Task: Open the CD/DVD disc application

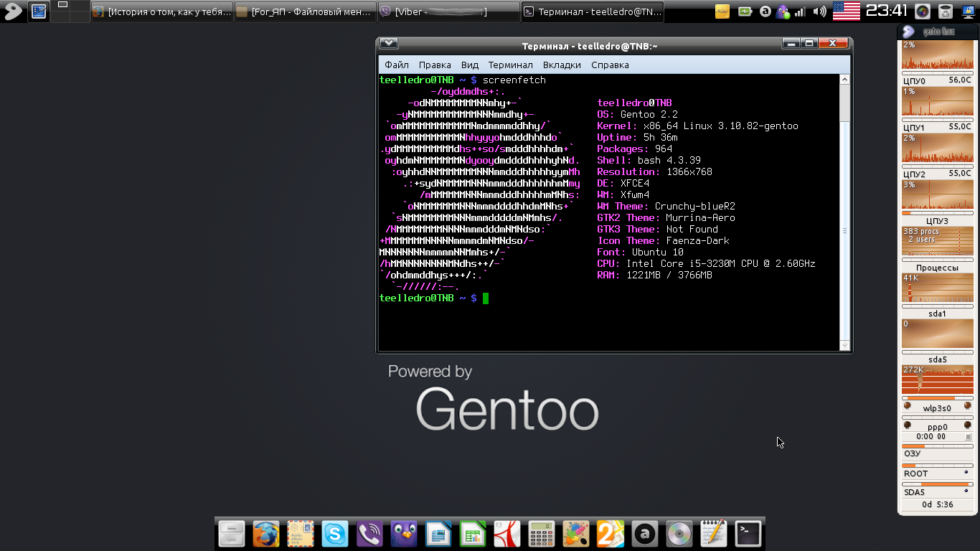Action: tap(679, 534)
